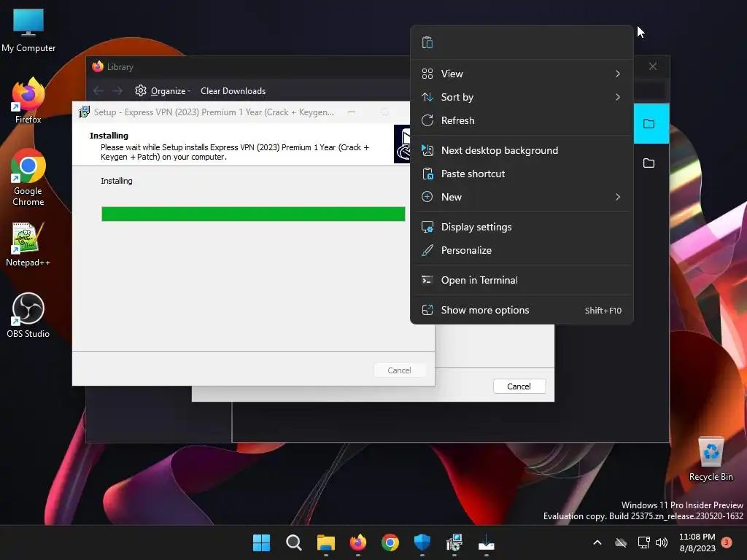The image size is (747, 560).
Task: Open Display settings
Action: pos(522,227)
